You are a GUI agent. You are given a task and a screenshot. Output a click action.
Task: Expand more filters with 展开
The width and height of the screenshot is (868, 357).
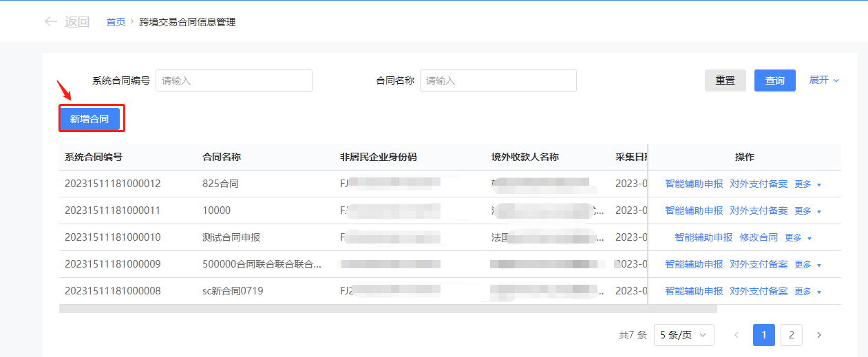point(824,80)
